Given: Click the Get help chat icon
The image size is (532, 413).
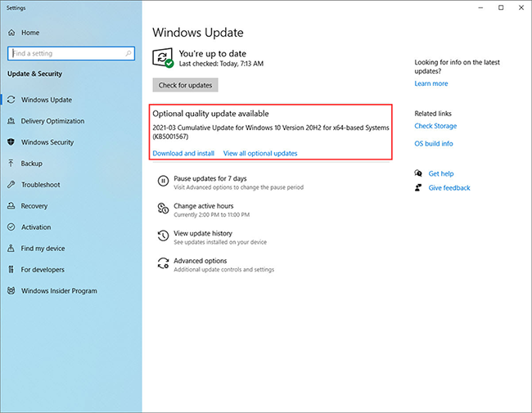Looking at the screenshot, I should (418, 173).
